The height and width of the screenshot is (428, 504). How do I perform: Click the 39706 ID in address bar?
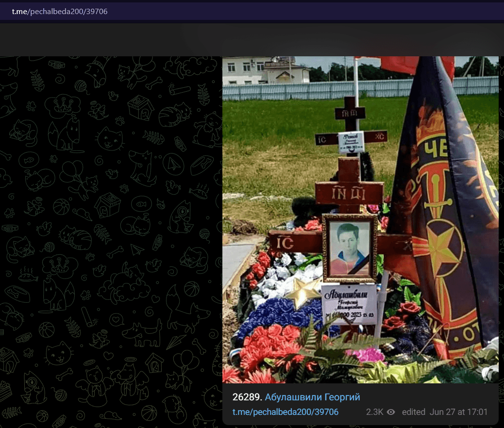click(96, 11)
